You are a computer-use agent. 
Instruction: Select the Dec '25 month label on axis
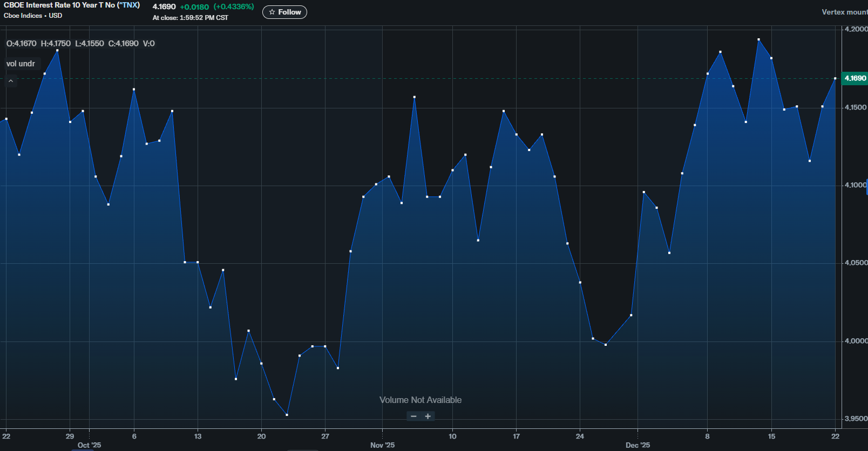(x=638, y=445)
